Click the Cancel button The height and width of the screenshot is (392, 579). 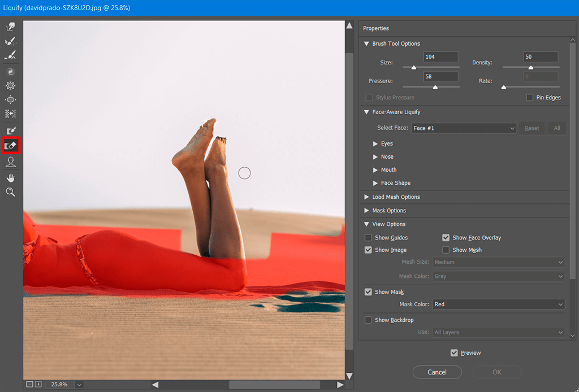pyautogui.click(x=437, y=372)
